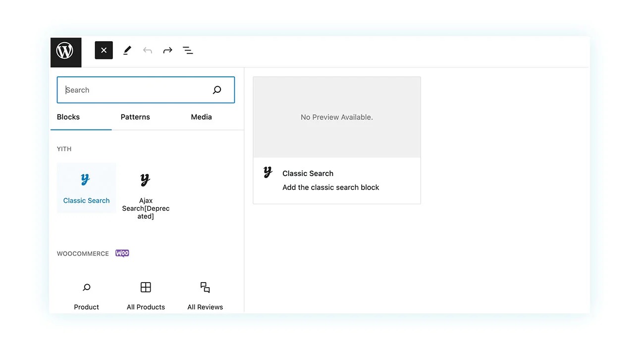The width and height of the screenshot is (644, 357).
Task: Click the YITH category heading
Action: 64,149
